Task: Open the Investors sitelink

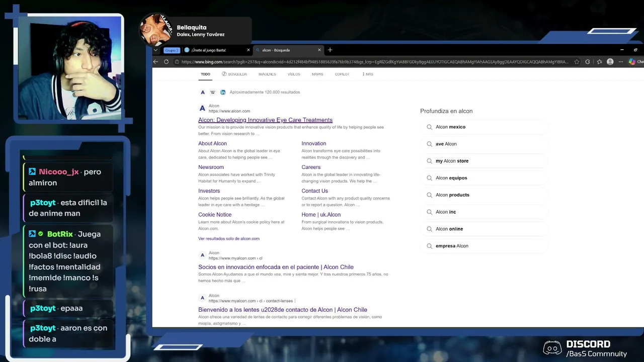Action: (209, 191)
